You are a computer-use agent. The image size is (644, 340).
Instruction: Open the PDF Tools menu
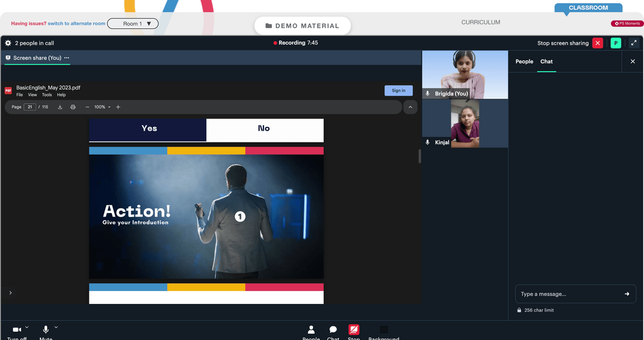[x=47, y=95]
